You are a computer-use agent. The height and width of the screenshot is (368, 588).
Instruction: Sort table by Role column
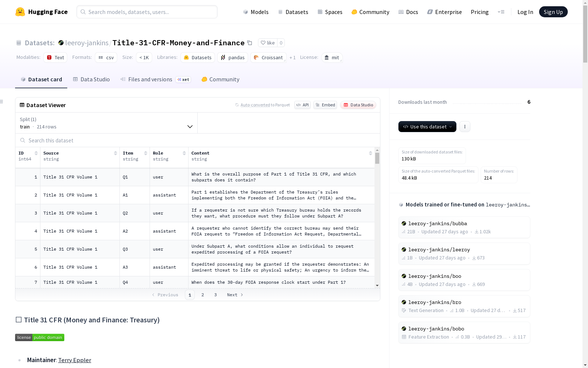click(x=184, y=153)
